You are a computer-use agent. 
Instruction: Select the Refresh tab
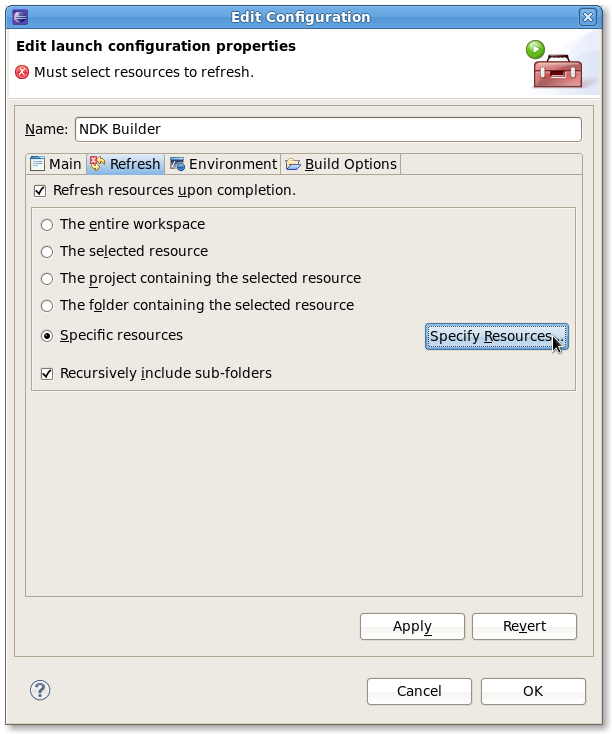point(125,164)
